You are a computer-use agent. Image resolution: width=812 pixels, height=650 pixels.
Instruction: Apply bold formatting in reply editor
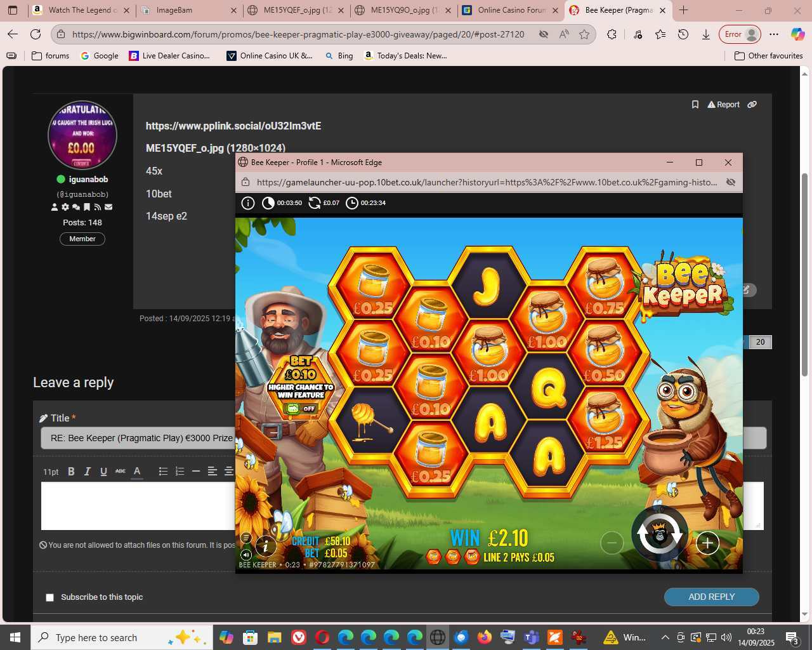point(71,471)
